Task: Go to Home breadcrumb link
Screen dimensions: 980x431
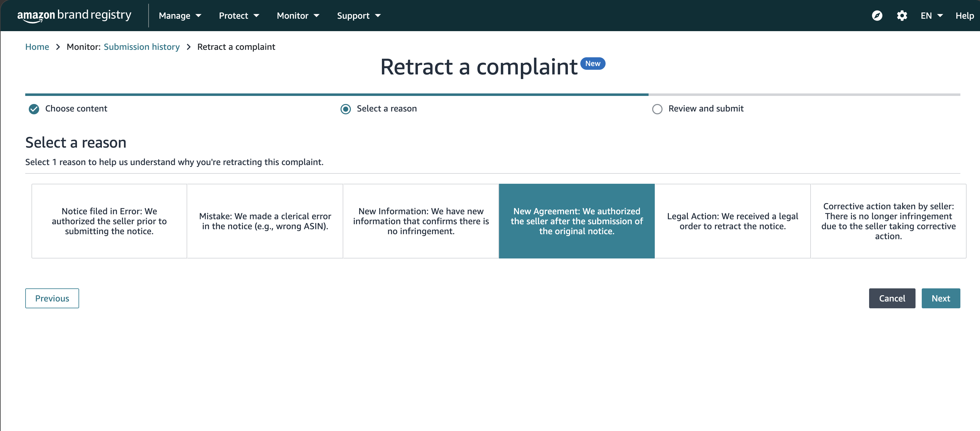Action: pos(37,47)
